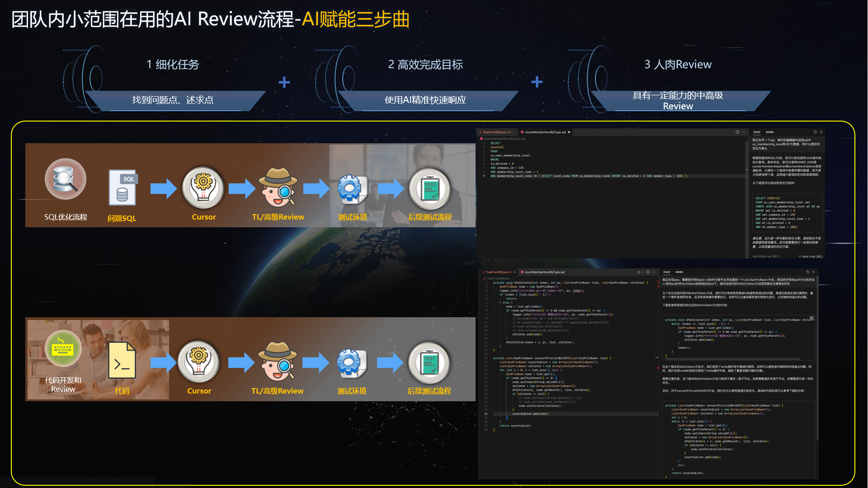This screenshot has height=488, width=868.
Task: Open the more actions ellipsis in Java editor
Action: click(x=654, y=272)
